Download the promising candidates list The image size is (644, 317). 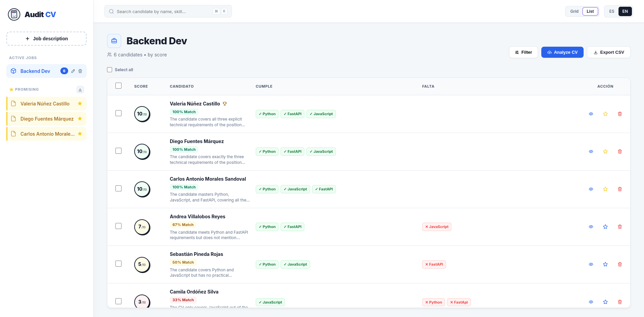coord(80,90)
